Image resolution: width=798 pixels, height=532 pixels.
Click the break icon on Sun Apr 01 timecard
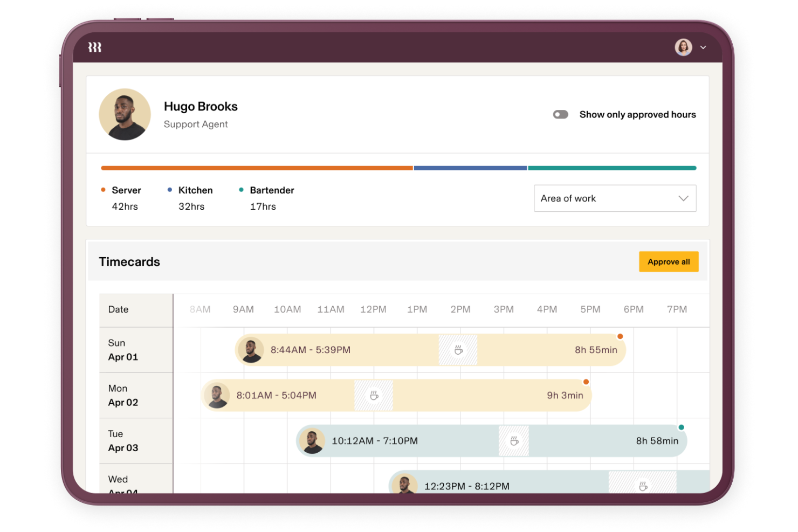(458, 350)
